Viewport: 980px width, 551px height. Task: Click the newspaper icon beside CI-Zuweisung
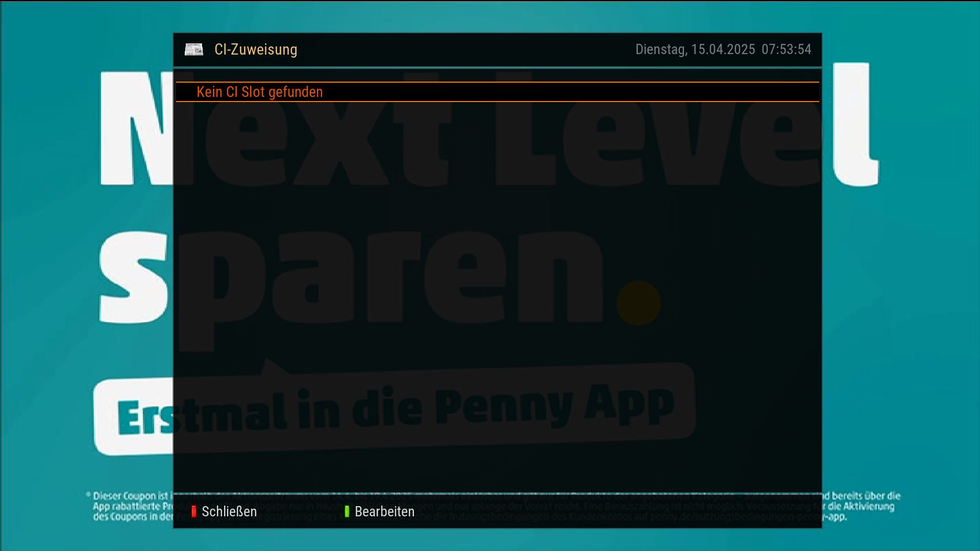click(x=193, y=49)
